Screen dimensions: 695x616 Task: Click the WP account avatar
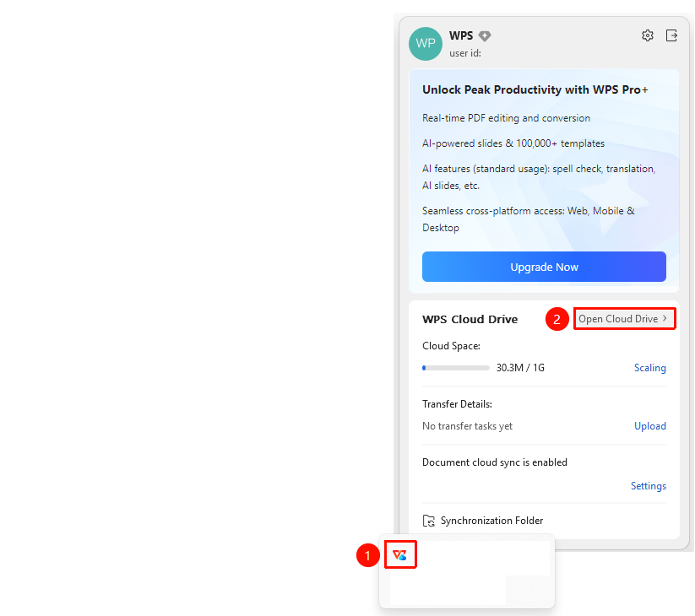click(x=425, y=43)
